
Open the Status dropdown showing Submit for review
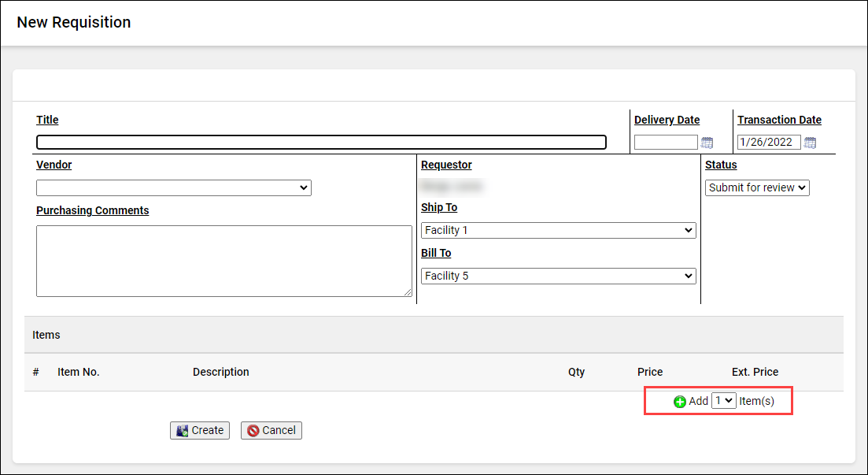tap(756, 187)
